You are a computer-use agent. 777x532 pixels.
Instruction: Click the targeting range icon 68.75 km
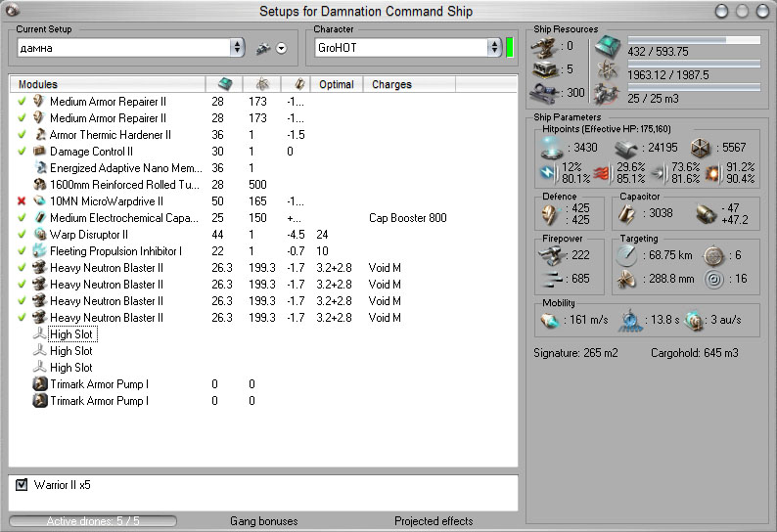click(x=626, y=255)
